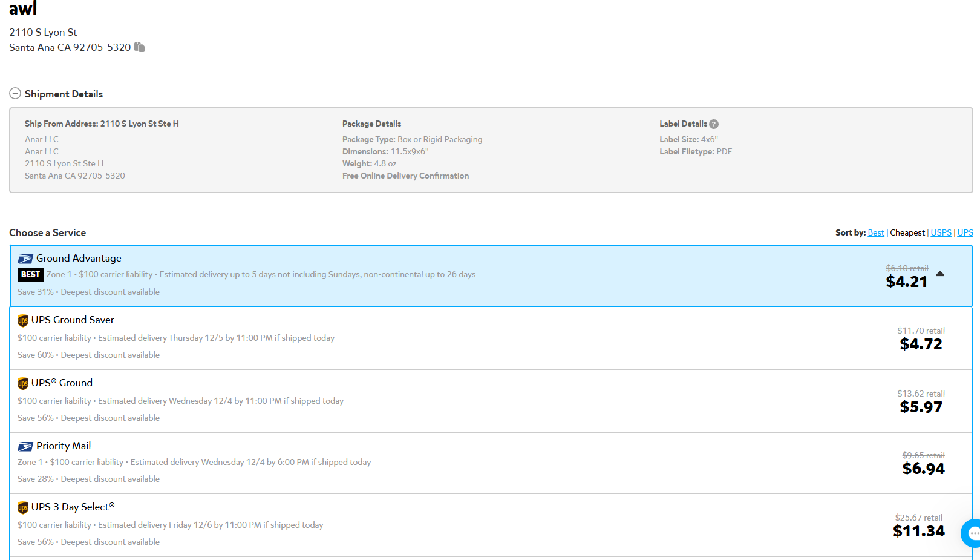Click the Package Type line
980x560 pixels.
pyautogui.click(x=413, y=139)
